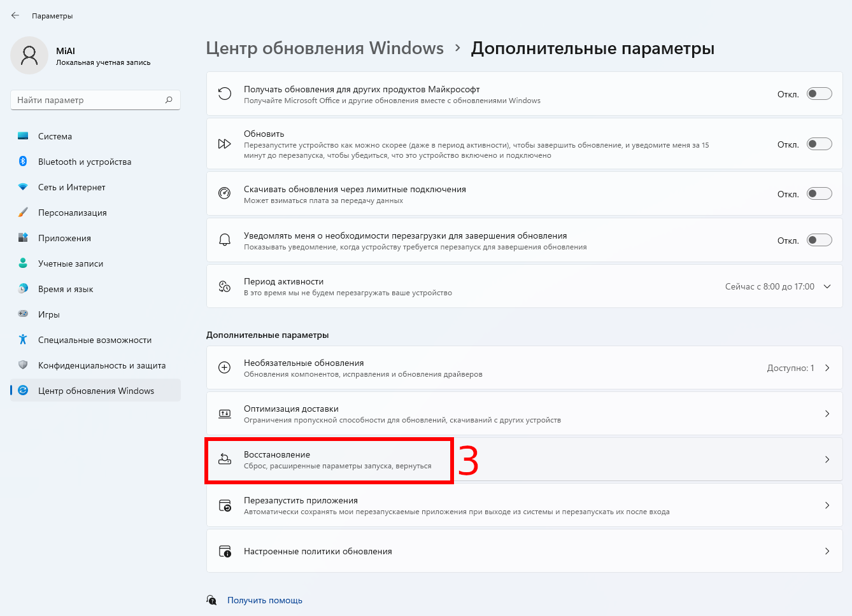
Task: Click the Получить помощь link
Action: pyautogui.click(x=265, y=600)
